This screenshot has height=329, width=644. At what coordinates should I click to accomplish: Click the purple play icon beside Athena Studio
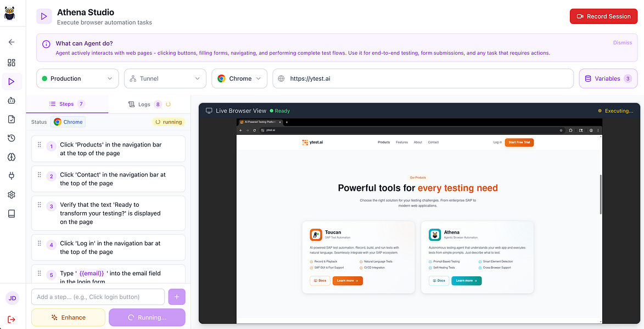coord(44,16)
